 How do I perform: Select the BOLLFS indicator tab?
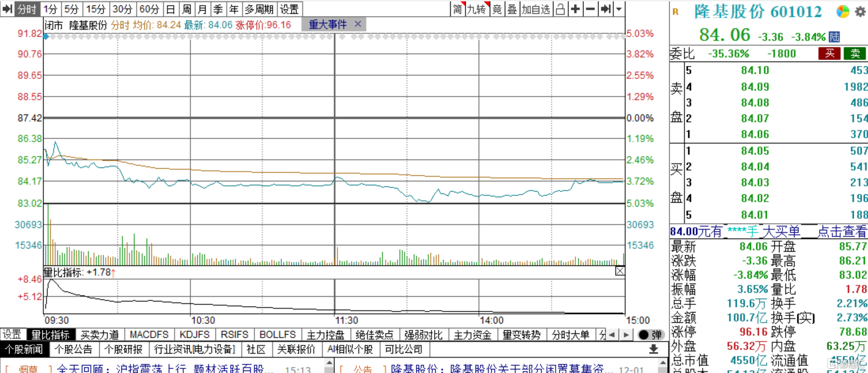pyautogui.click(x=278, y=335)
